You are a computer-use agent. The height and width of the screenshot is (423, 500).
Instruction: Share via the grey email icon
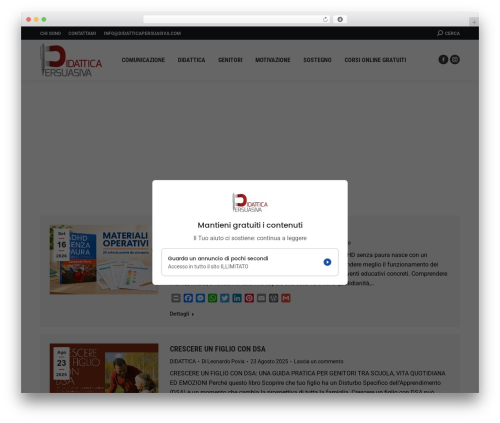pos(261,298)
